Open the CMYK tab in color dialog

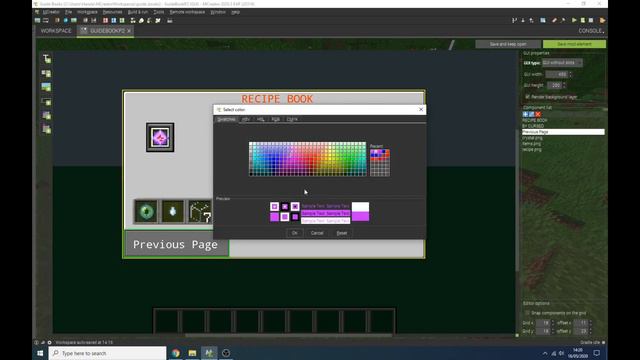tap(292, 119)
